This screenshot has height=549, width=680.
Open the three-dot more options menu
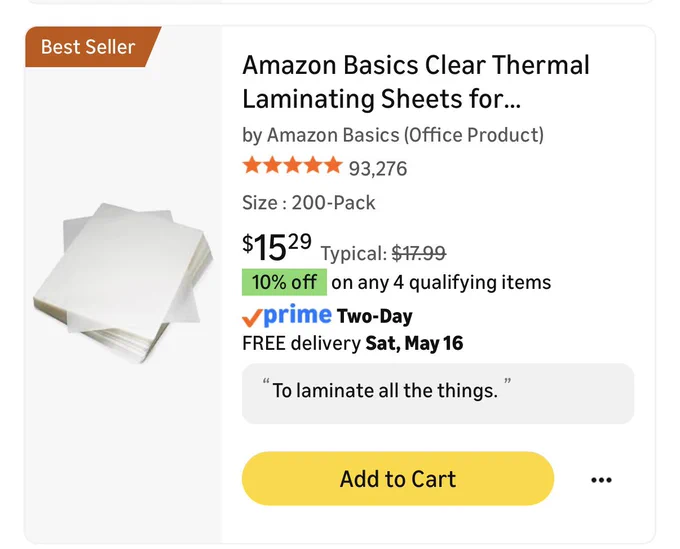coord(602,480)
